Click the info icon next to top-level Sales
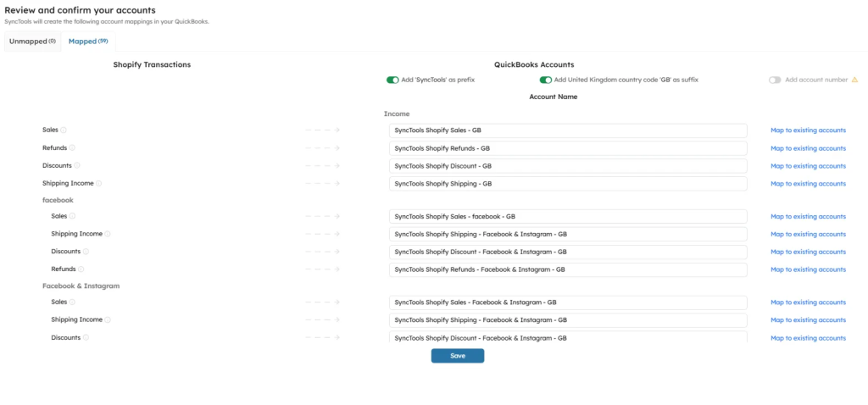Viewport: 868px width, 405px height. [x=64, y=130]
